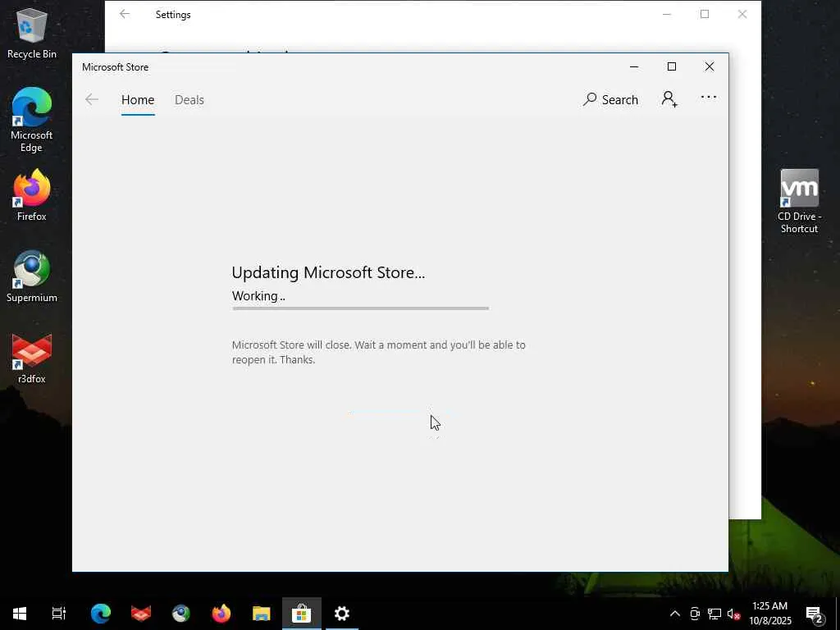Minimize the Settings window
This screenshot has height=630, width=840.
click(667, 15)
